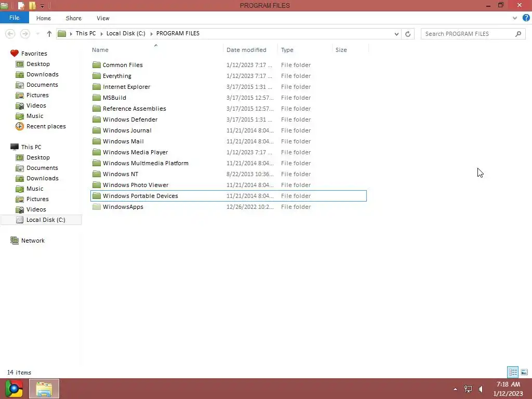The image size is (532, 399).
Task: Click 'Local Disk (C:)' breadcrumb
Action: tap(126, 33)
